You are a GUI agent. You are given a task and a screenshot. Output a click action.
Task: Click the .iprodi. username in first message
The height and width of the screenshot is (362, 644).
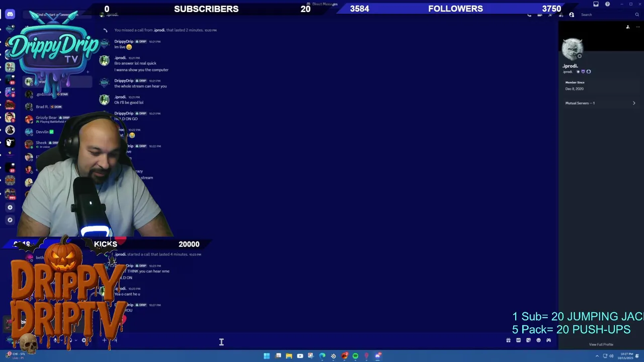120,58
